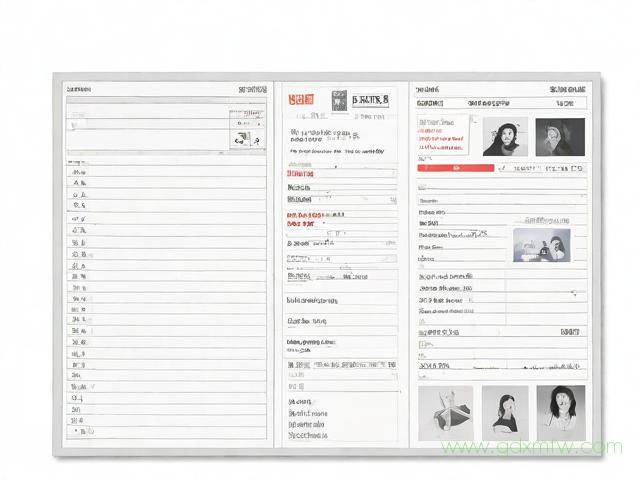Click the first red heading in the middle column

[300, 173]
